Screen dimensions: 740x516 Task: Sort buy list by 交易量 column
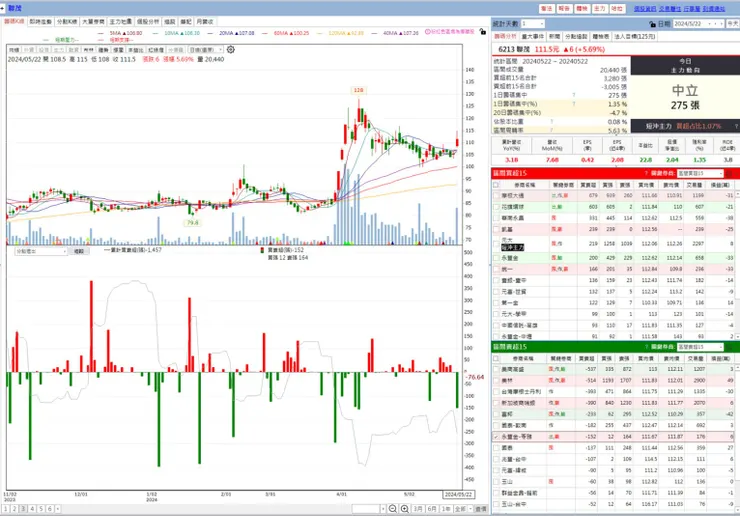pyautogui.click(x=695, y=185)
